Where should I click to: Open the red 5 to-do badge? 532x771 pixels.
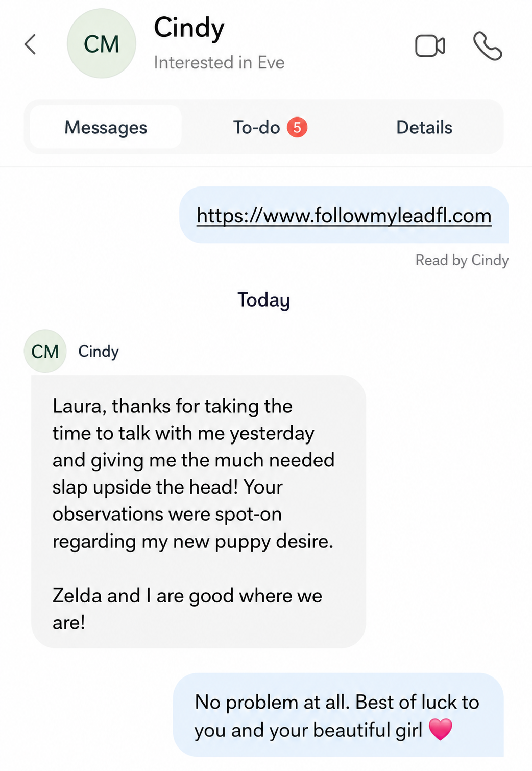pos(297,127)
